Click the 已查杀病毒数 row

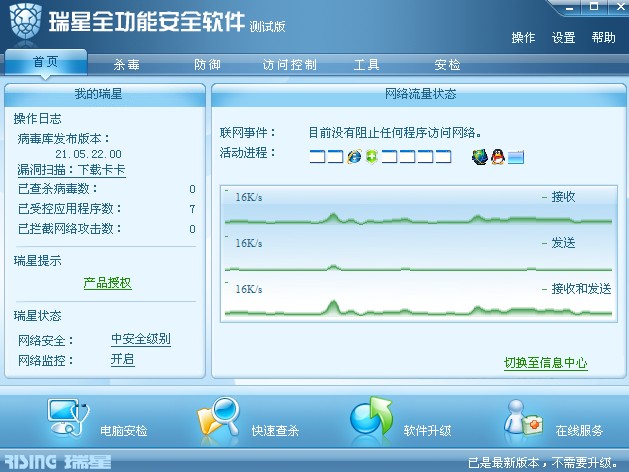pos(107,189)
